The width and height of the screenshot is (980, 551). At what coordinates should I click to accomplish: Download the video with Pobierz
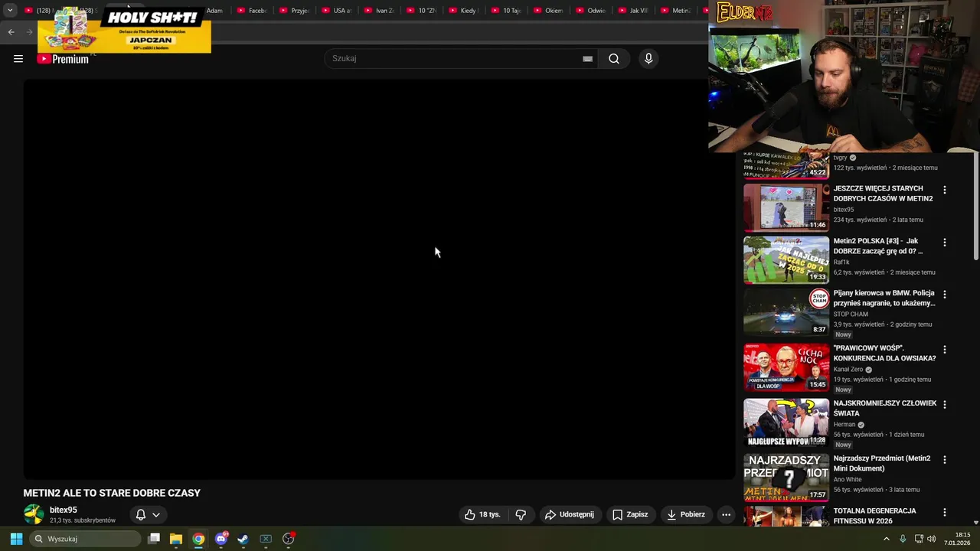[x=686, y=514]
